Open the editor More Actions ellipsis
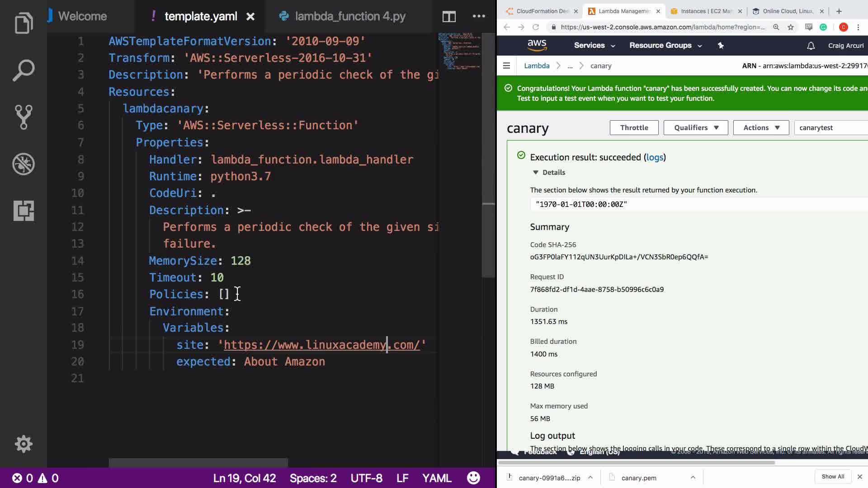This screenshot has height=488, width=868. pyautogui.click(x=479, y=16)
